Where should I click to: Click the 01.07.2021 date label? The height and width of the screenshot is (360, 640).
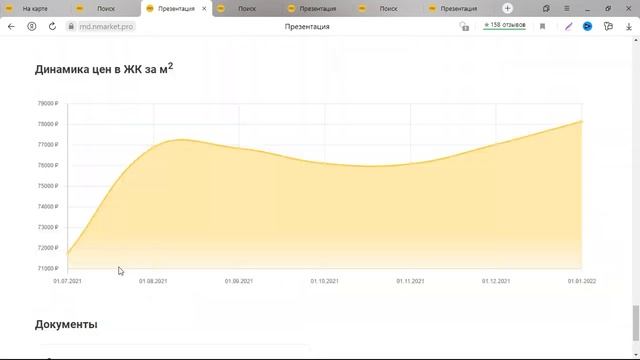67,281
